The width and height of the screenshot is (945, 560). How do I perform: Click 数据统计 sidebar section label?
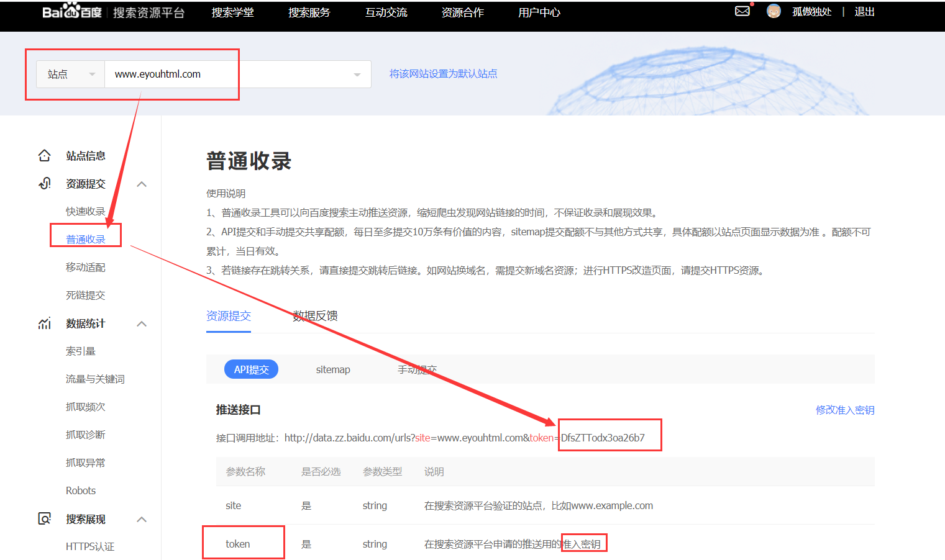86,323
